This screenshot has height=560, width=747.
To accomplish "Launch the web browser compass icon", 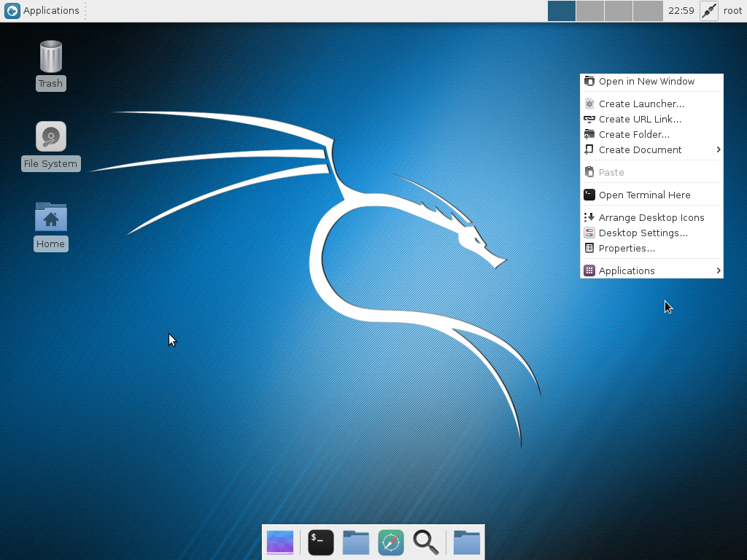I will point(391,542).
